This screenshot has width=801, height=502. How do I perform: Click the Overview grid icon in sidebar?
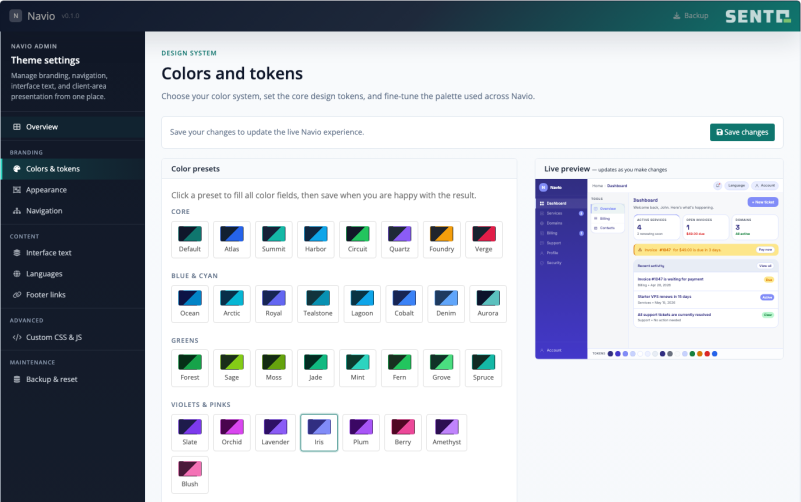point(17,127)
